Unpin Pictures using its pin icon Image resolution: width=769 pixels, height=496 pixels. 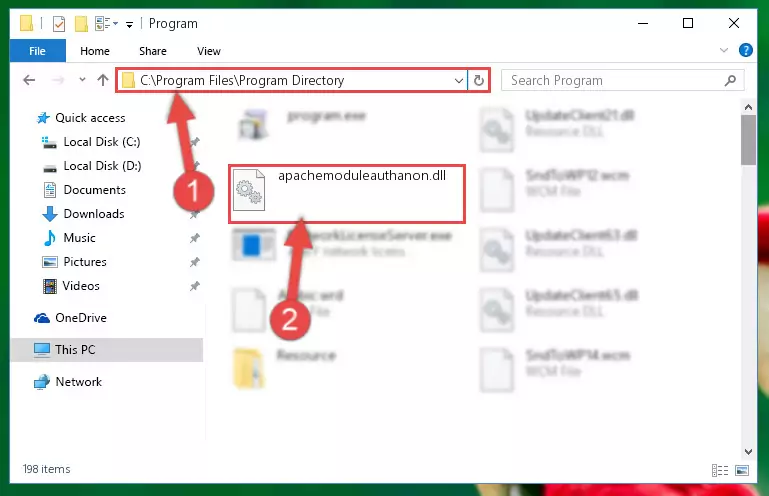tap(195, 262)
